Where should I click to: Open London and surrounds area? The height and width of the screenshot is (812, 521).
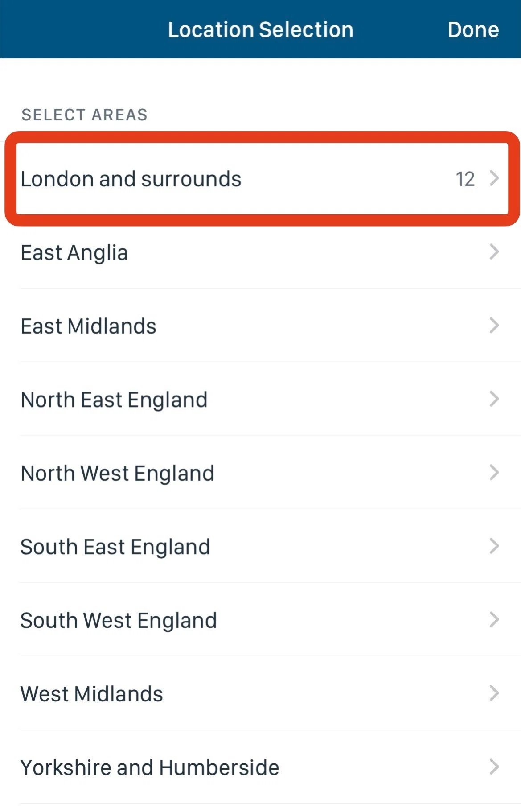(x=131, y=179)
